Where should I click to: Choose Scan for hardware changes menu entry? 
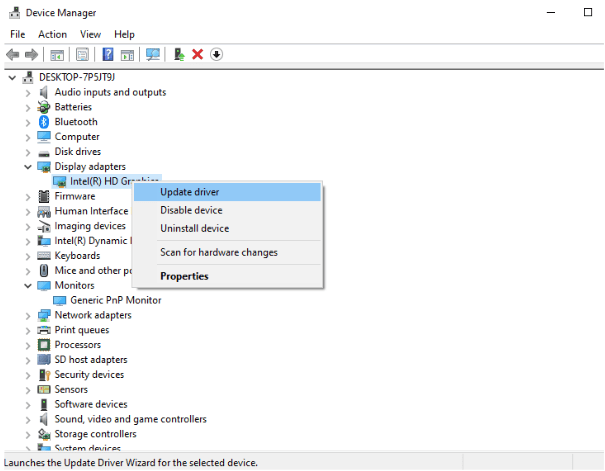point(227,252)
